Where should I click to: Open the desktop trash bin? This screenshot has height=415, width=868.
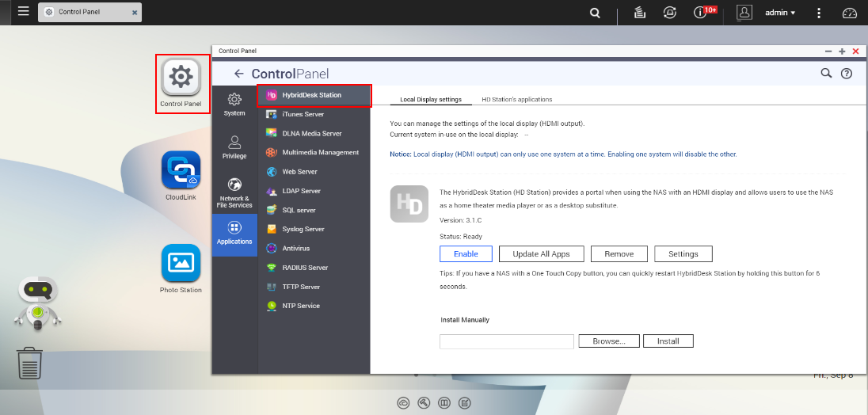pos(29,364)
